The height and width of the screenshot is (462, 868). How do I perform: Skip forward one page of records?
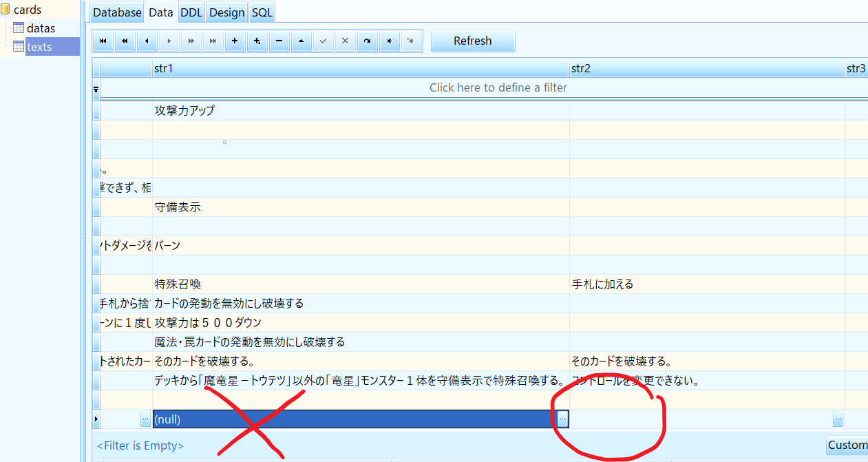[x=191, y=41]
